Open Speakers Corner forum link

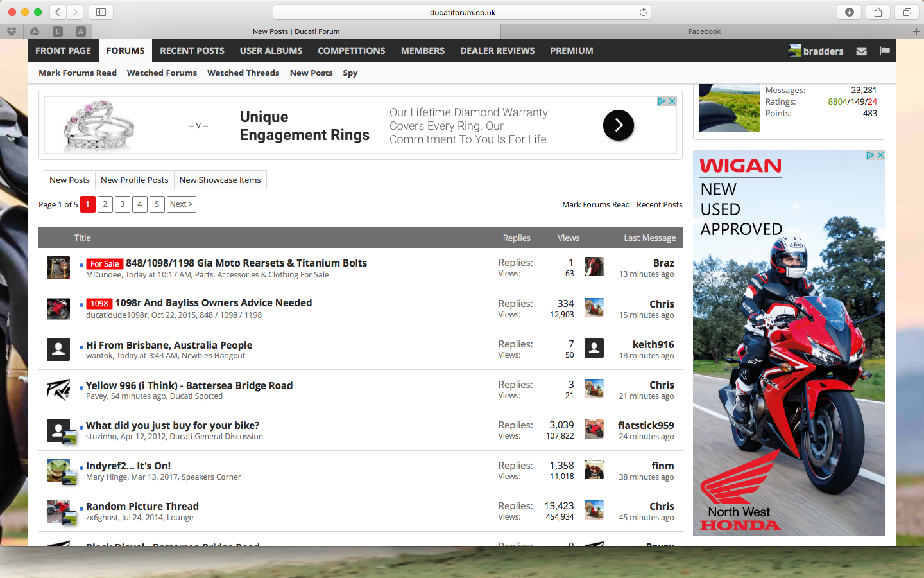pos(211,477)
